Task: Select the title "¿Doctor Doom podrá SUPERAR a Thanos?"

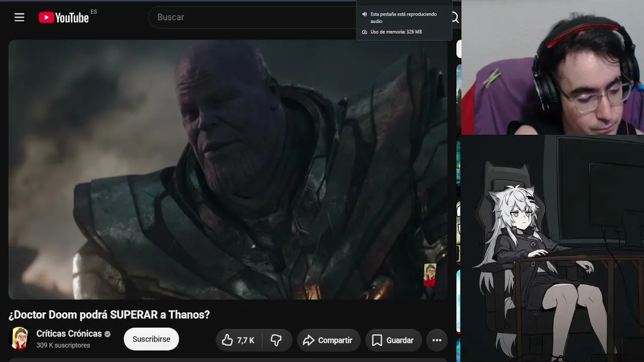Action: (109, 315)
